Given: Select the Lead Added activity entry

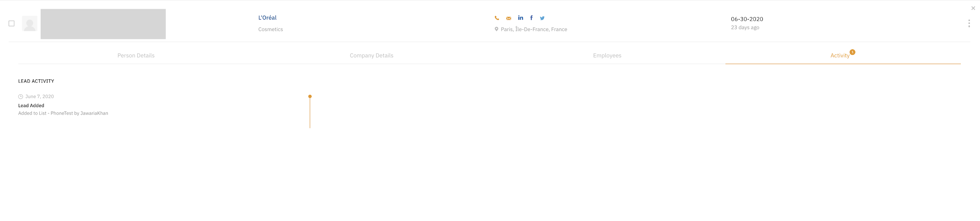Looking at the screenshot, I should coord(31,106).
